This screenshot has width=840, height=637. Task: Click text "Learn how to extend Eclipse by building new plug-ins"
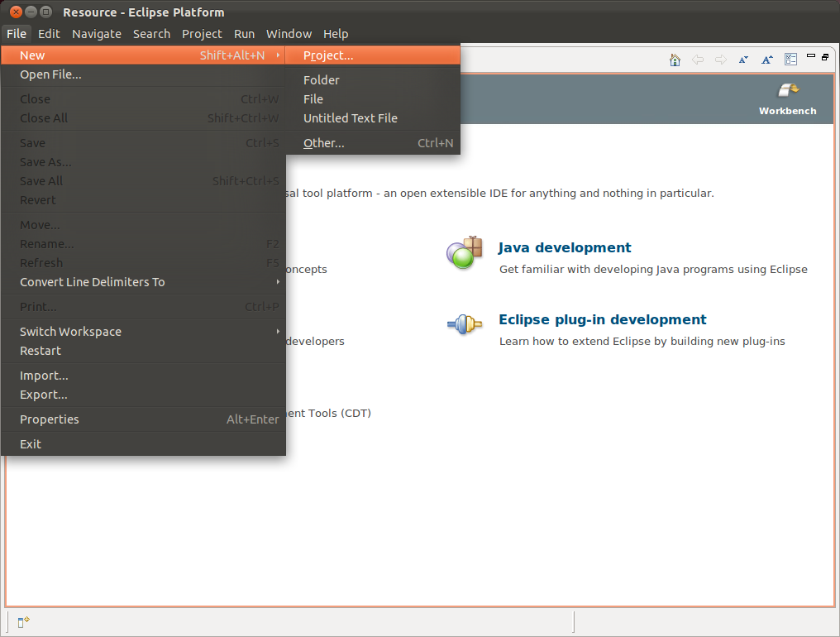(642, 341)
